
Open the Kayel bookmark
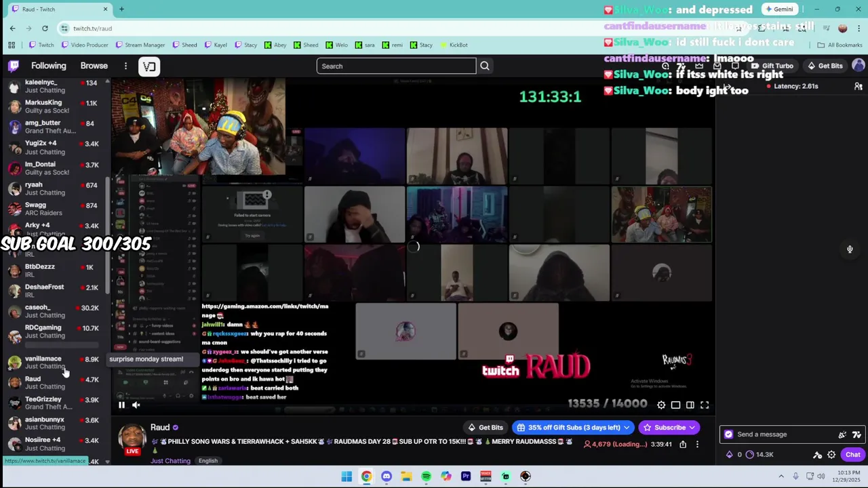[216, 45]
